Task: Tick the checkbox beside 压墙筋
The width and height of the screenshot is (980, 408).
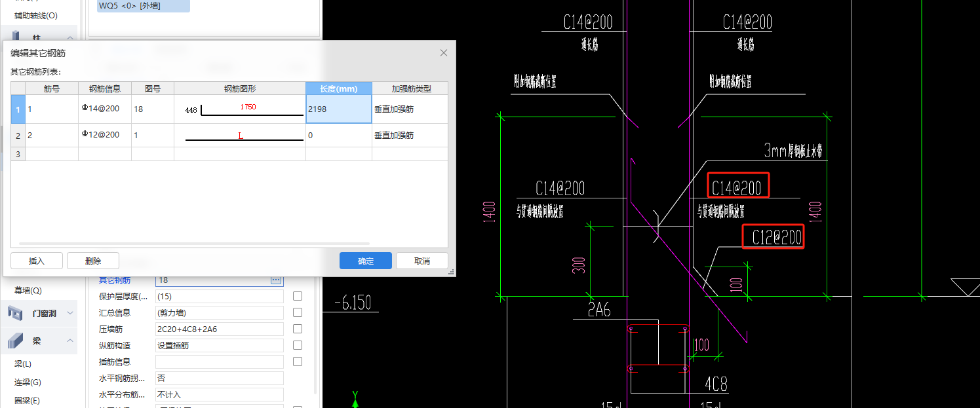Action: point(298,329)
